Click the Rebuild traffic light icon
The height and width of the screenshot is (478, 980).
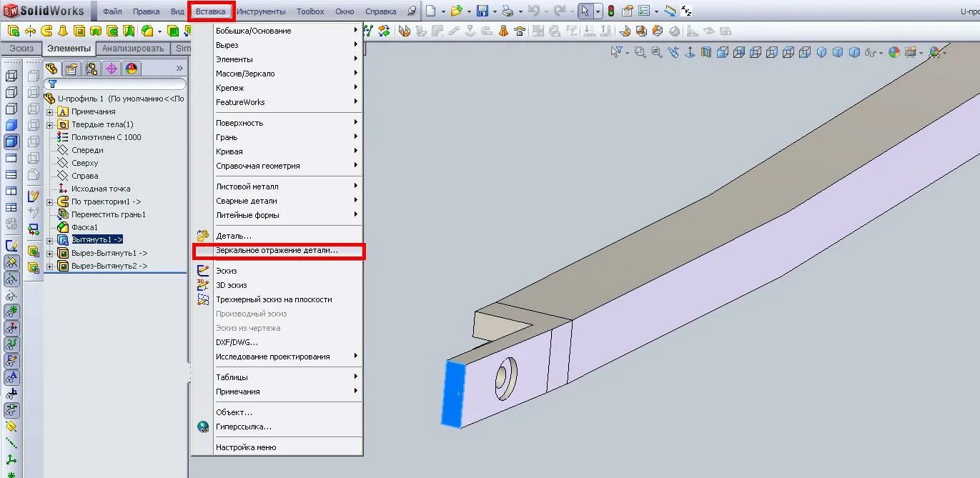(611, 11)
